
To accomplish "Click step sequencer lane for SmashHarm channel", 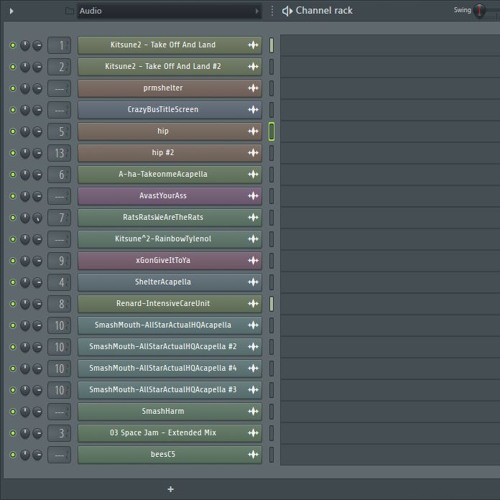I will click(x=390, y=412).
